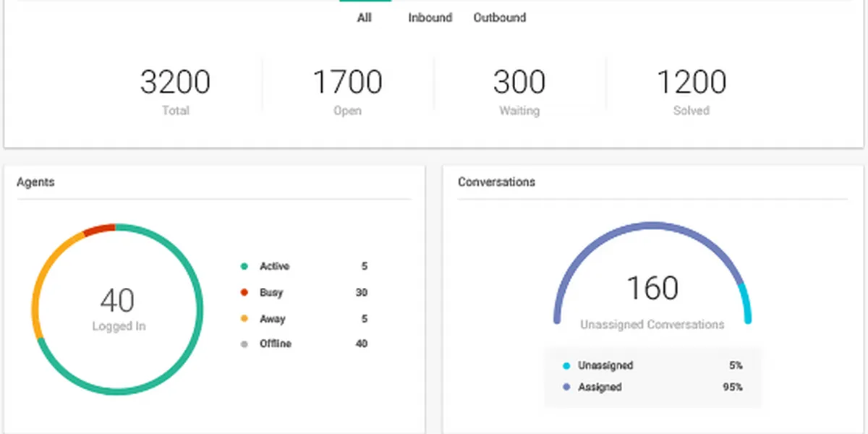The image size is (868, 434).
Task: Click the 160 conversations number
Action: (652, 288)
